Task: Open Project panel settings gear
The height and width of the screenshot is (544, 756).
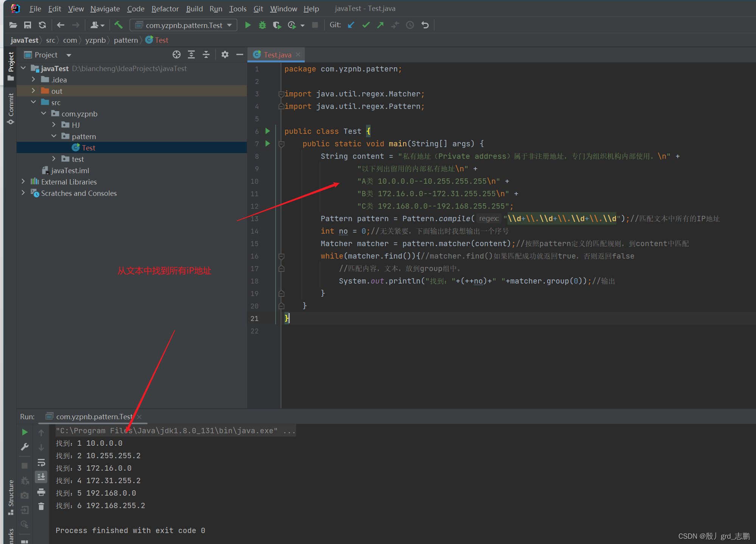Action: (x=225, y=55)
